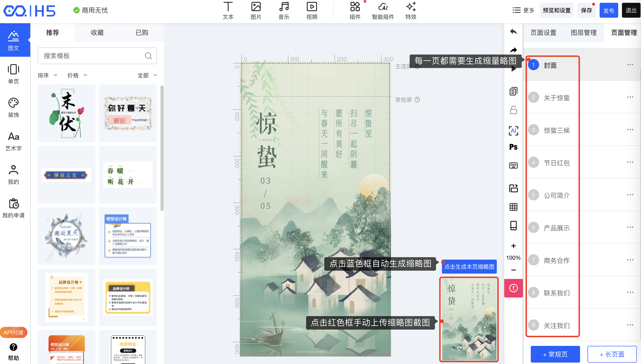Select the 文本 text tool

(x=228, y=10)
